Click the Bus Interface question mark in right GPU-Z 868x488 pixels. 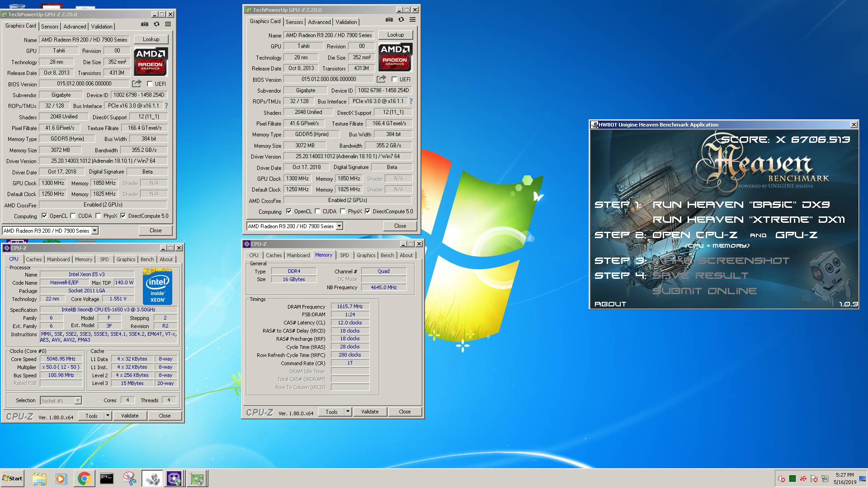point(411,101)
